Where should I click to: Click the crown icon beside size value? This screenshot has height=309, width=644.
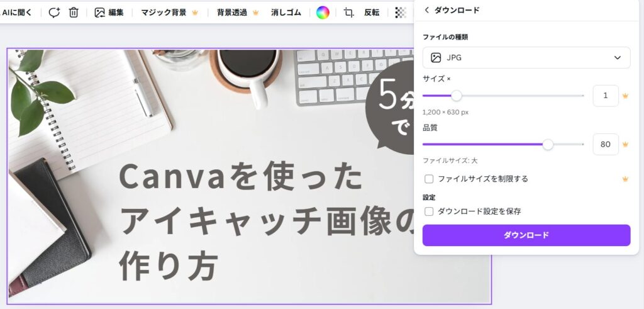[625, 96]
